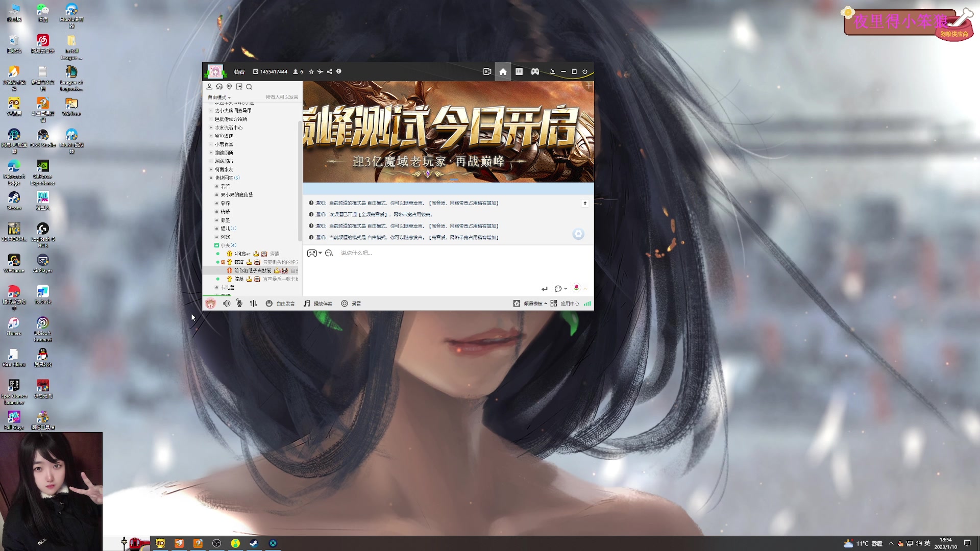
Task: Open the 频道模板 channel template menu
Action: 530,304
